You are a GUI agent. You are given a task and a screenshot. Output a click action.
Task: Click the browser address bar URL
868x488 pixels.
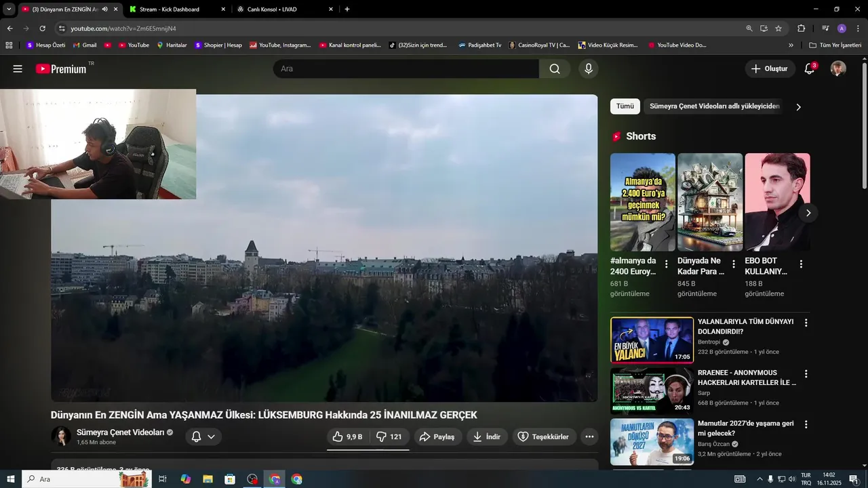click(123, 28)
